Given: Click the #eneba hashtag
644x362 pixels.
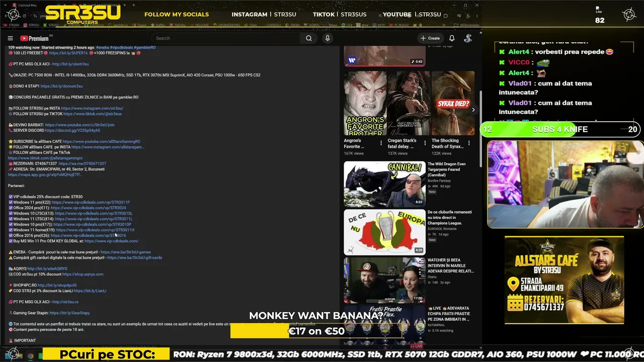Looking at the screenshot, I should (103, 47).
